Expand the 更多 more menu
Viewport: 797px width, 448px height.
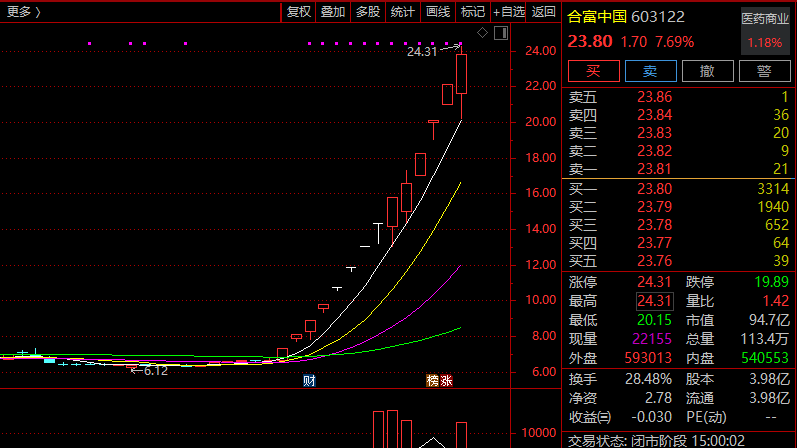coord(24,12)
